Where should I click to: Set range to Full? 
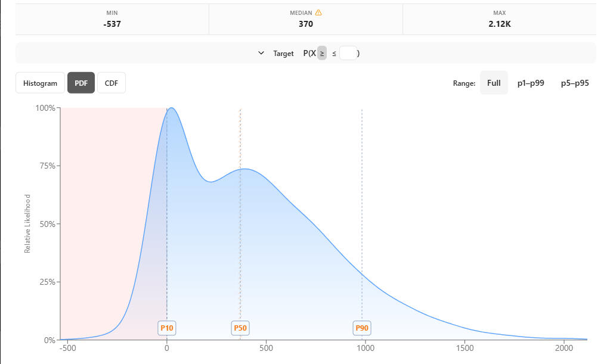(x=494, y=83)
